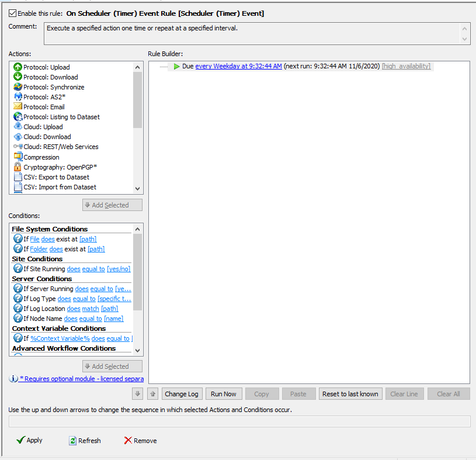Select the Cryptography: OpenPGP lock icon
Screen dimensions: 476x460
point(18,167)
